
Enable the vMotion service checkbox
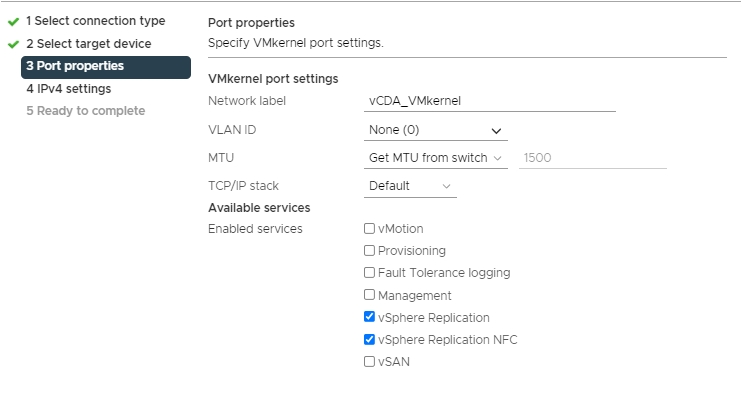[x=369, y=229]
